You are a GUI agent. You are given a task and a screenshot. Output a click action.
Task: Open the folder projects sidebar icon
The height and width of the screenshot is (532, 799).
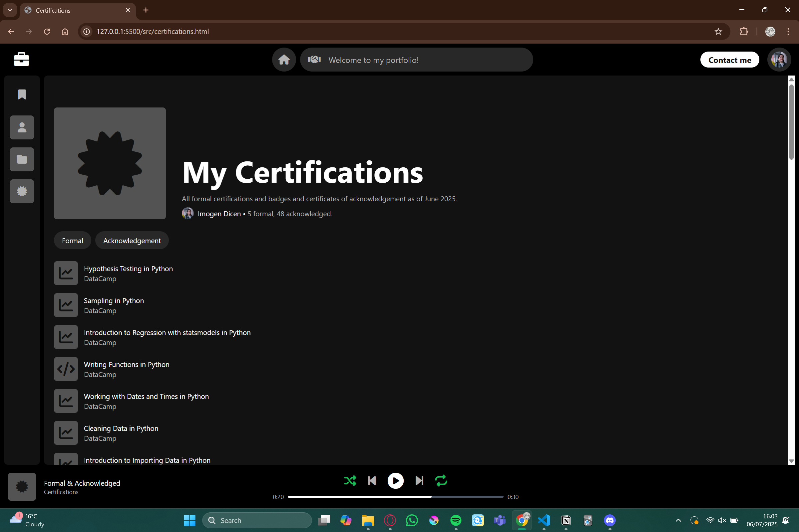point(22,159)
